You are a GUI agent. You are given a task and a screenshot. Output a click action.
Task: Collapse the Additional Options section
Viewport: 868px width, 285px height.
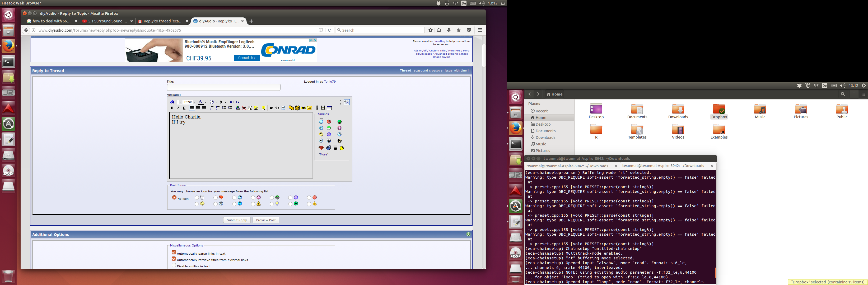coord(468,234)
